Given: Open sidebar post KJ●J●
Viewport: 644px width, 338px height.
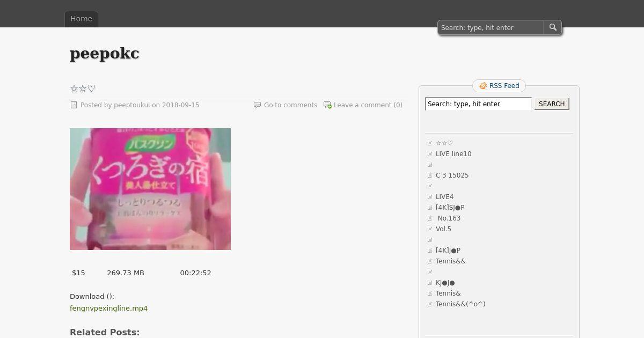Looking at the screenshot, I should pyautogui.click(x=445, y=283).
